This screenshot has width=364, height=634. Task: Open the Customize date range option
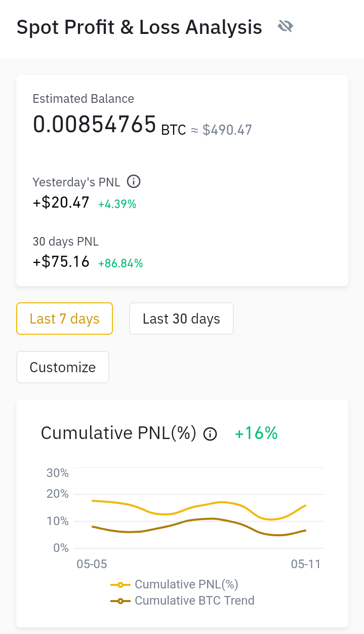click(x=63, y=367)
